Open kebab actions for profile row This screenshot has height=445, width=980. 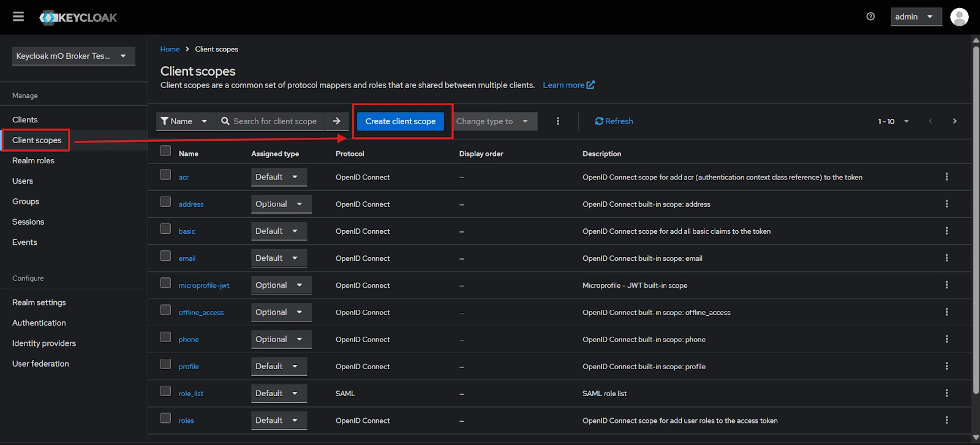pyautogui.click(x=946, y=366)
